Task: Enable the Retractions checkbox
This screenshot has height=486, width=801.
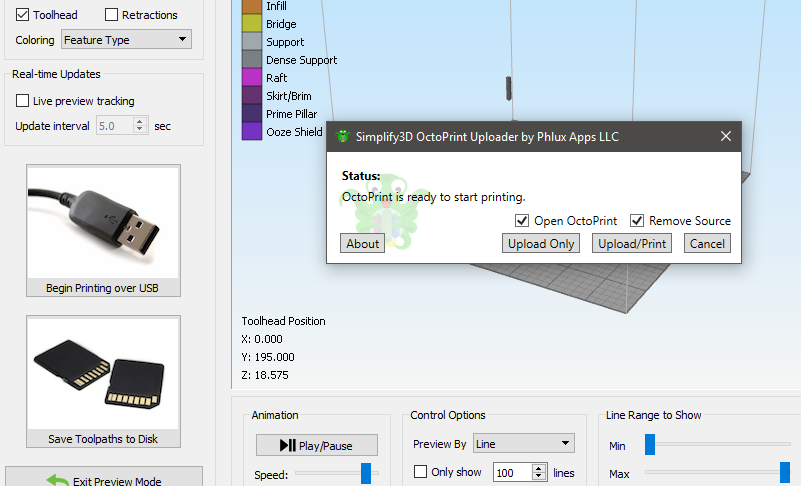Action: click(x=111, y=15)
